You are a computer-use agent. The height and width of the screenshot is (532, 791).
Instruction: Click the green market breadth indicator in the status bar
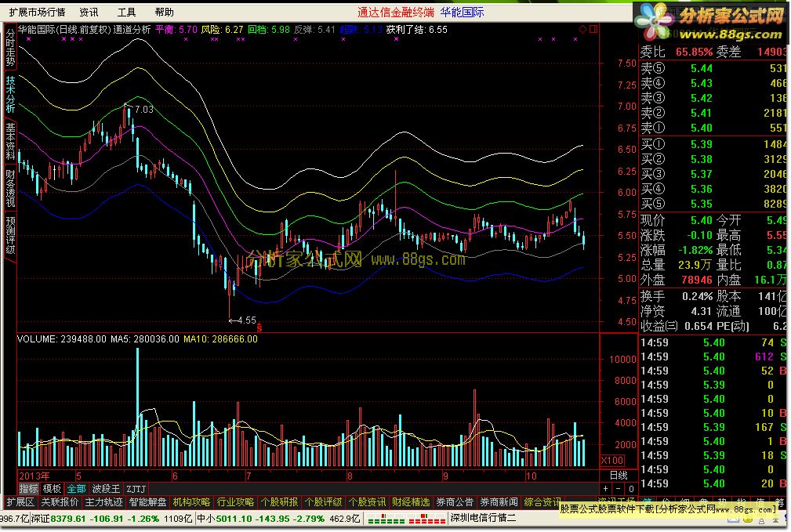click(x=386, y=519)
